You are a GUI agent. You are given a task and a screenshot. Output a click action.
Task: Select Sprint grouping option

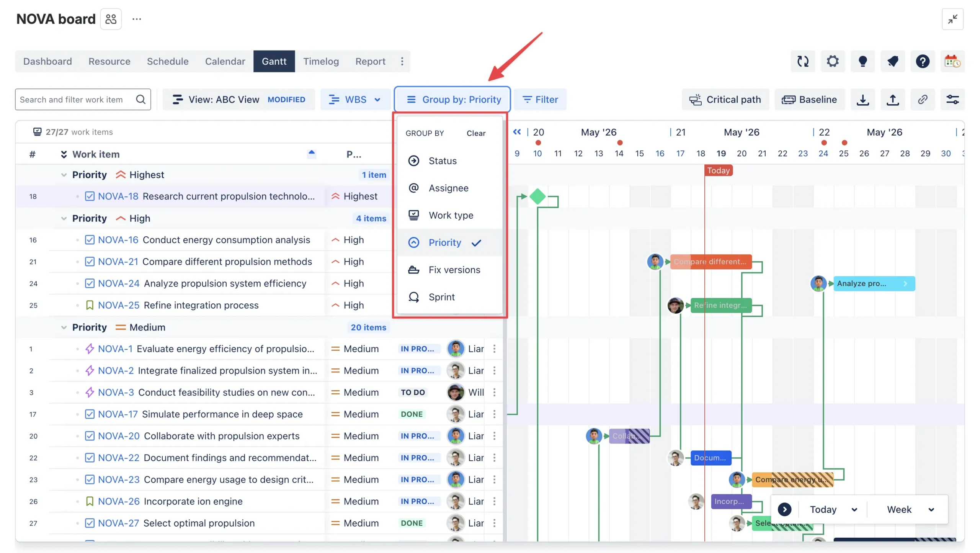tap(449, 297)
